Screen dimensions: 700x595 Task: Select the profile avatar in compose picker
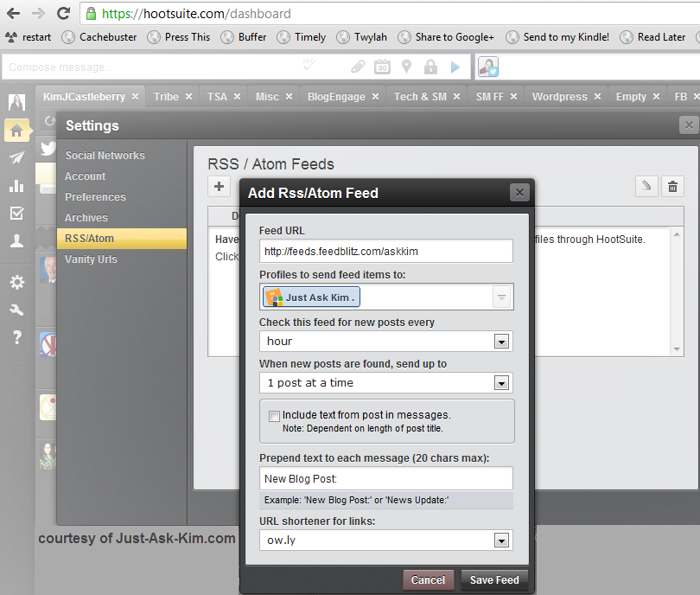[488, 67]
